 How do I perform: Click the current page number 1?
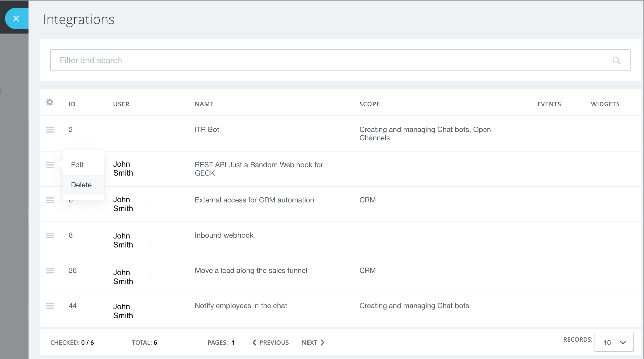pos(233,342)
